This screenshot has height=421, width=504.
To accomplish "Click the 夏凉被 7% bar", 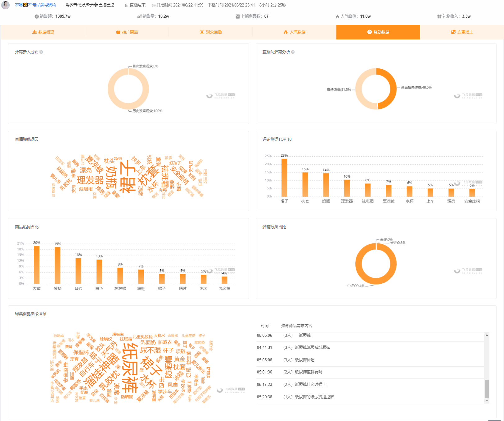I will [x=389, y=191].
